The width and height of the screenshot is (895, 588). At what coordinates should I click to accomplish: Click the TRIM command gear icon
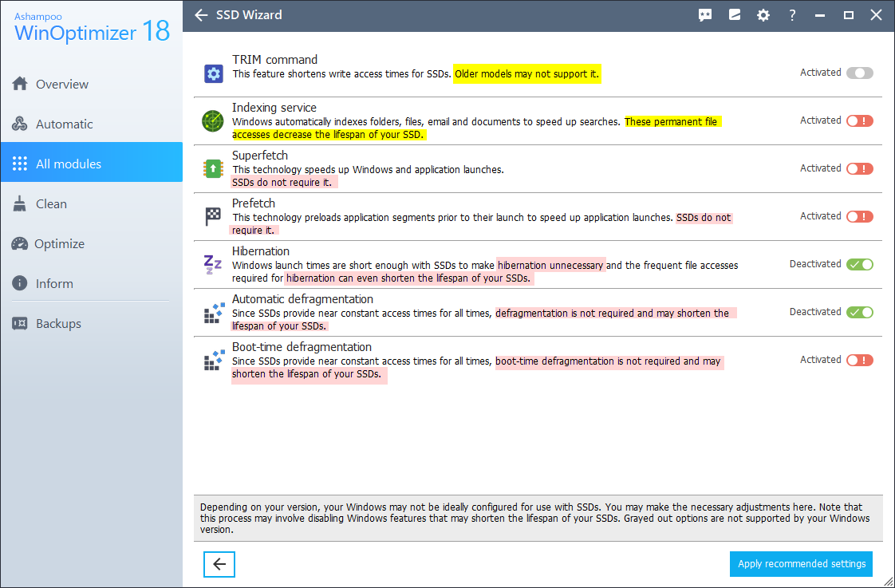click(214, 73)
